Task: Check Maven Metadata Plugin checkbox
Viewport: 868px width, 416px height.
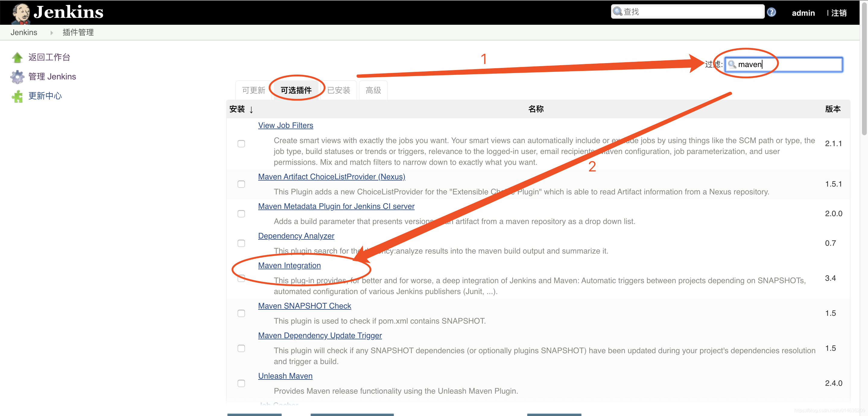Action: 241,214
